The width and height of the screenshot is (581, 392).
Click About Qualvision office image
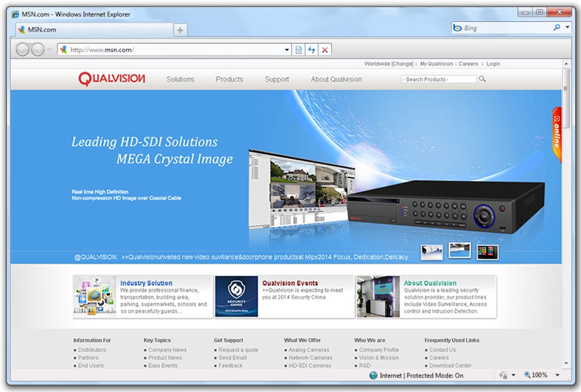pos(378,296)
